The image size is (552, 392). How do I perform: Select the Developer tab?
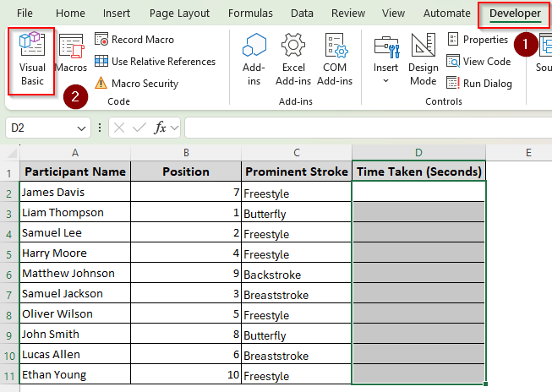pyautogui.click(x=515, y=13)
